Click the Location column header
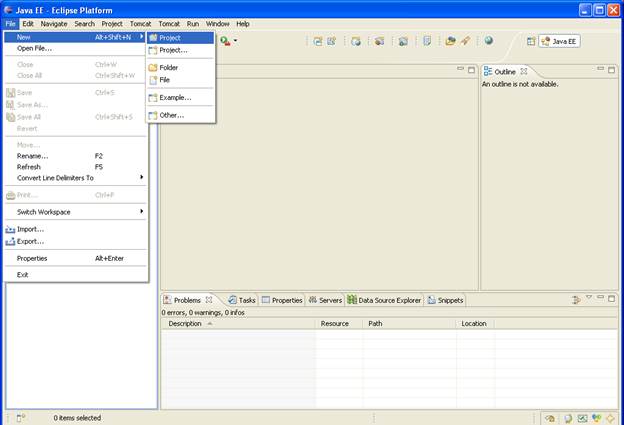Viewport: 624px width, 425px height. tap(475, 324)
